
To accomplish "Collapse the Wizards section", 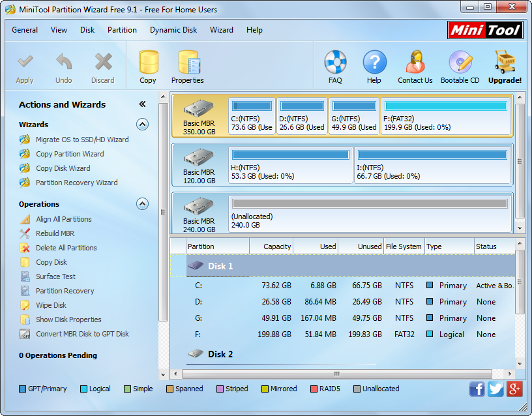I will coord(143,125).
